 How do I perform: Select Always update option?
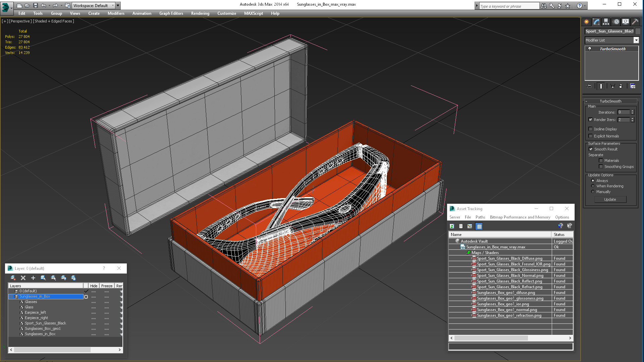click(x=593, y=181)
